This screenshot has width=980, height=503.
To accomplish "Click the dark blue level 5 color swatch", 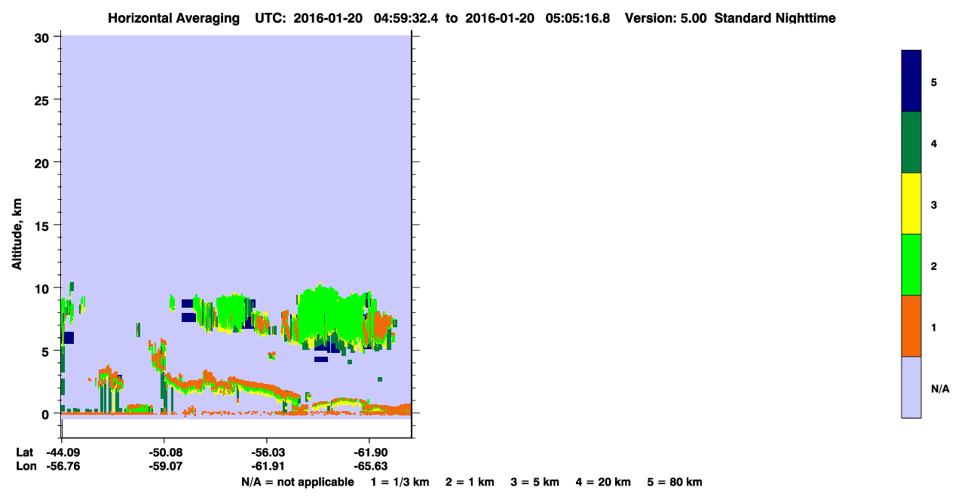I will 911,81.
